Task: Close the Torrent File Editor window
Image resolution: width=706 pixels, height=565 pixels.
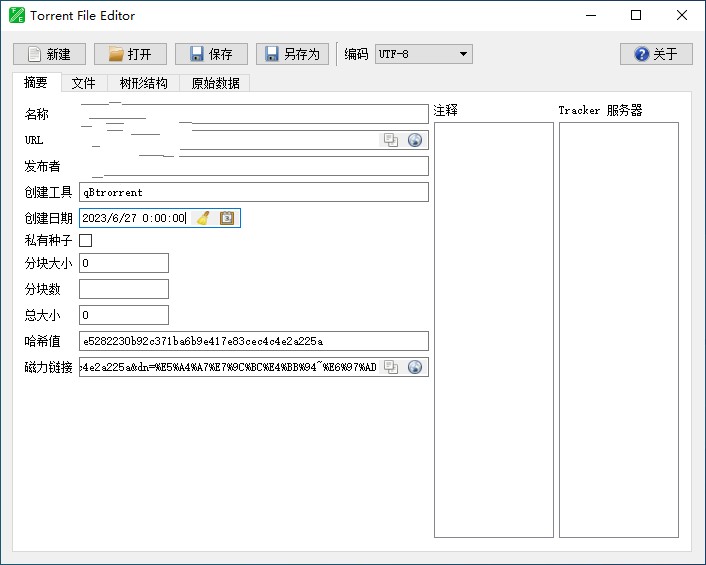Action: tap(682, 15)
